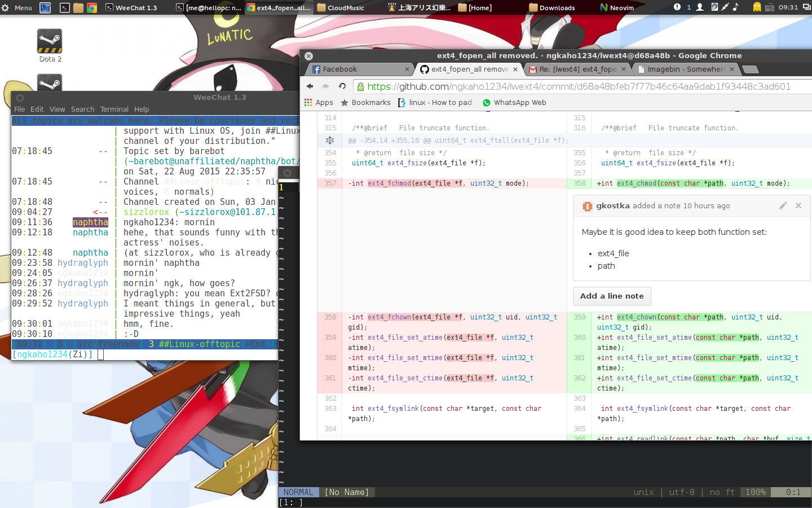Screen dimensions: 812x508
Task: Switch to Downloads folder taskbar entry
Action: pos(552,7)
